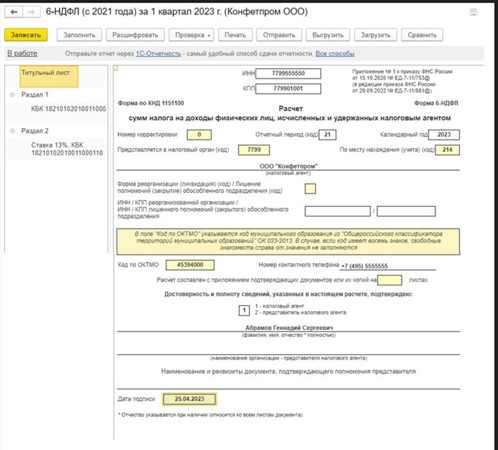
Task: Click the yellow reorganization form code field
Action: coord(310,189)
